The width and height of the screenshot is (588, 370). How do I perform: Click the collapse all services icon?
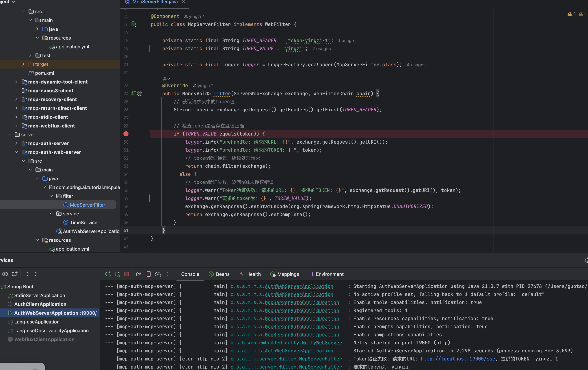[x=36, y=274]
